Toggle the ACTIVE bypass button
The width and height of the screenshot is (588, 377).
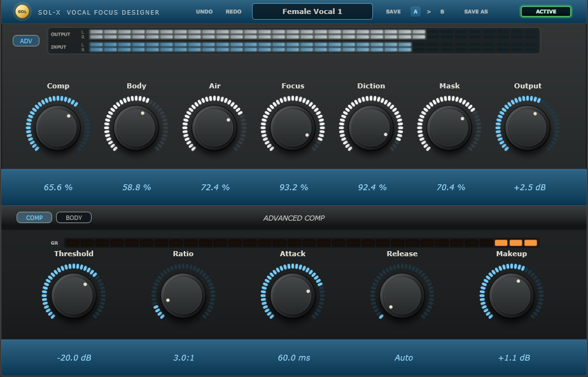click(x=546, y=11)
